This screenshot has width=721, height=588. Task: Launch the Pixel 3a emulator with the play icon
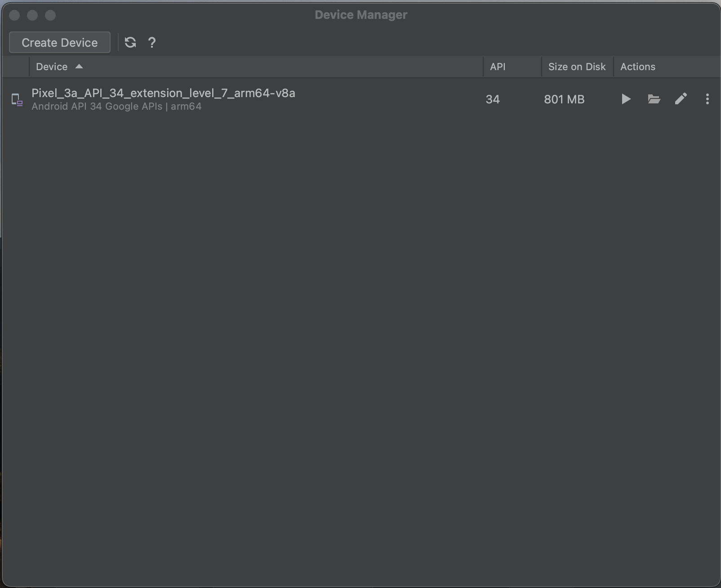coord(626,99)
